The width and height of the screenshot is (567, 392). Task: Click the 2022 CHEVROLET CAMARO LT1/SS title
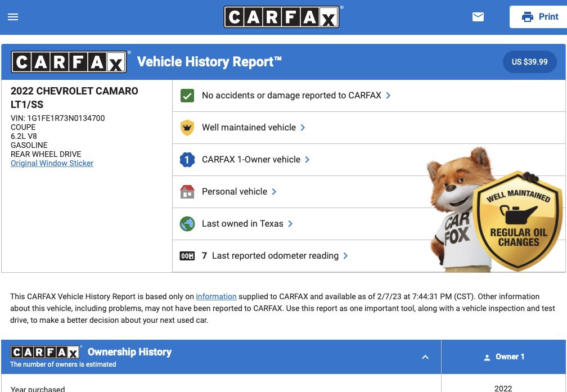click(x=74, y=98)
